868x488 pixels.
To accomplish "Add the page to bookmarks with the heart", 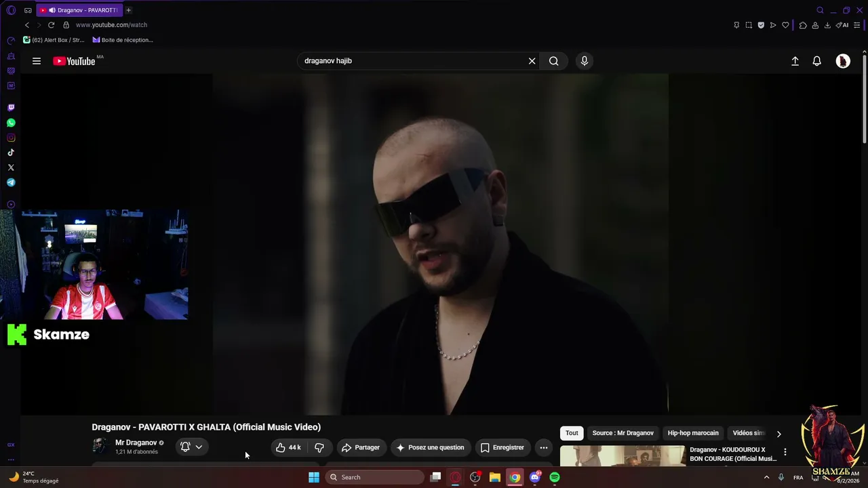I will pos(785,25).
